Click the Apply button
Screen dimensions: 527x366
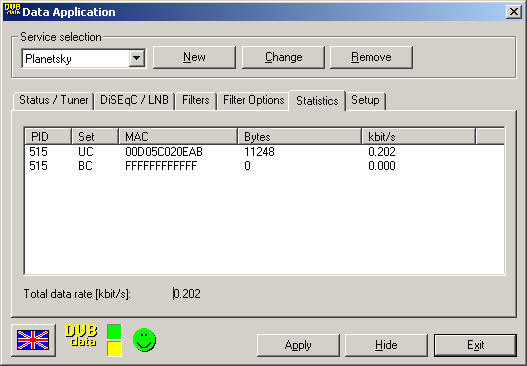298,345
